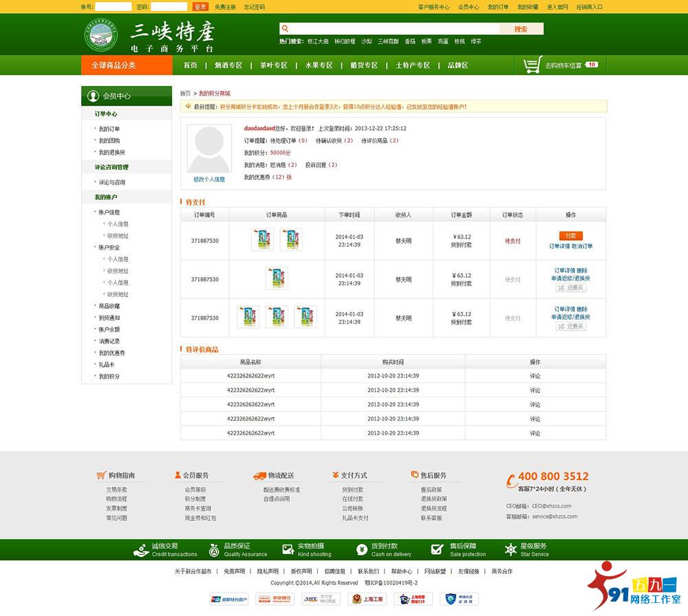This screenshot has height=616, width=688.
Task: Click the orange 搜索 search button
Action: (521, 29)
